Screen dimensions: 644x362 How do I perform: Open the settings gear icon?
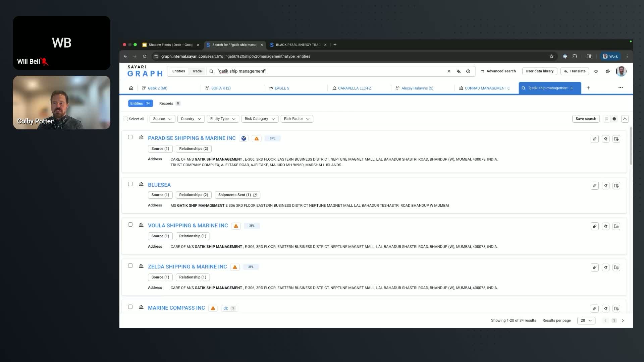pyautogui.click(x=608, y=71)
